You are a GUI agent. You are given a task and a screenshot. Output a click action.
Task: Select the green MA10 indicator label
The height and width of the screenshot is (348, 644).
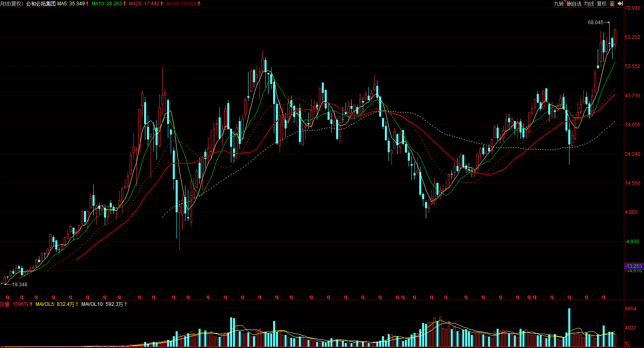click(108, 4)
